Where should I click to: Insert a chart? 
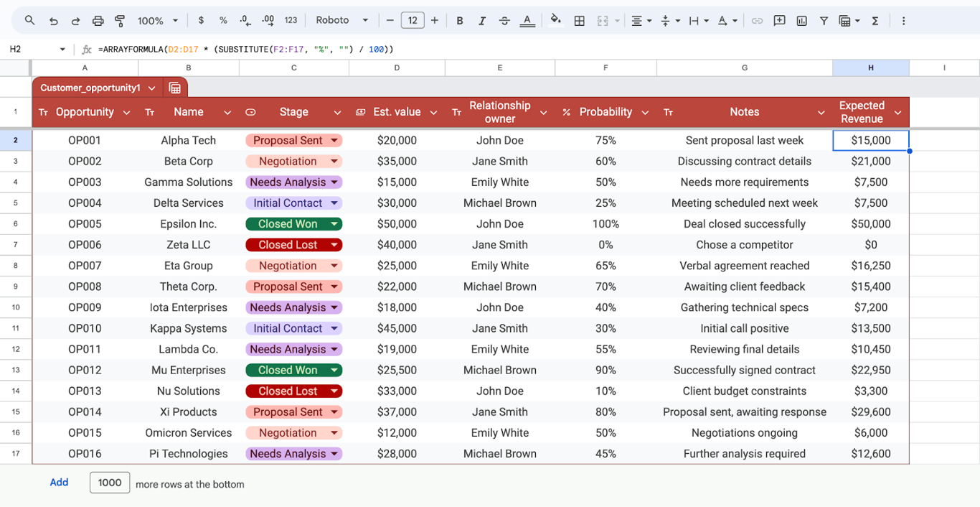pos(801,21)
